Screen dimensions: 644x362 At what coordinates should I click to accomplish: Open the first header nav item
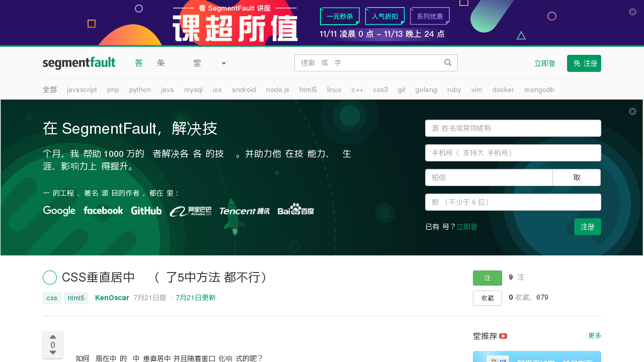[x=139, y=63]
